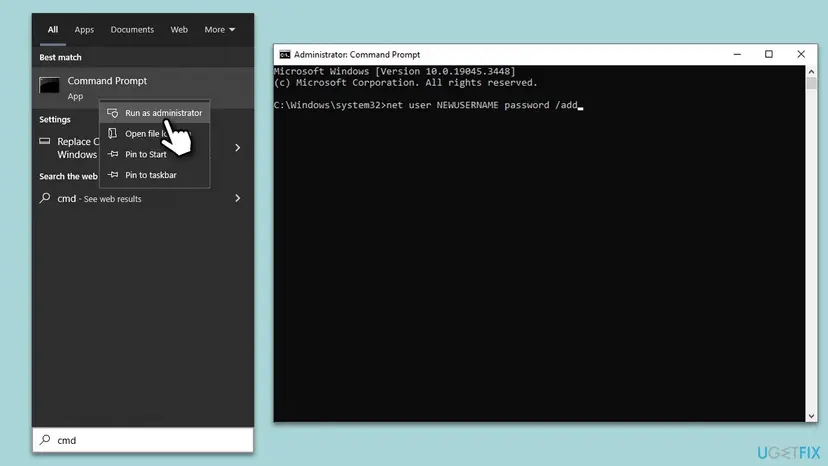Screen dimensions: 828x466
Task: Click the search magnifier icon in search box
Action: click(x=45, y=440)
